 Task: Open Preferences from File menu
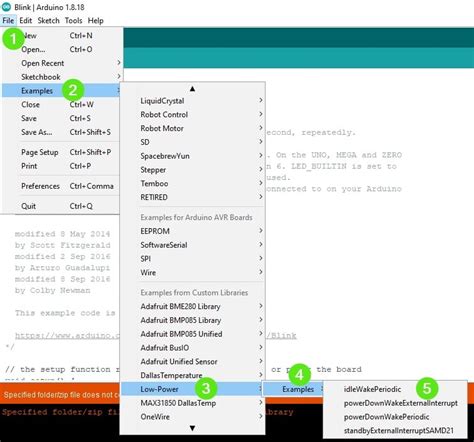click(61, 186)
